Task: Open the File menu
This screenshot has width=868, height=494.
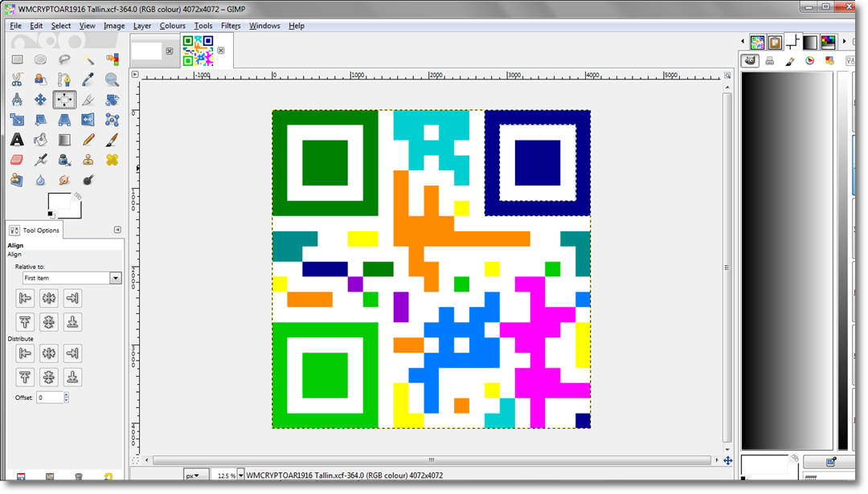Action: [15, 26]
